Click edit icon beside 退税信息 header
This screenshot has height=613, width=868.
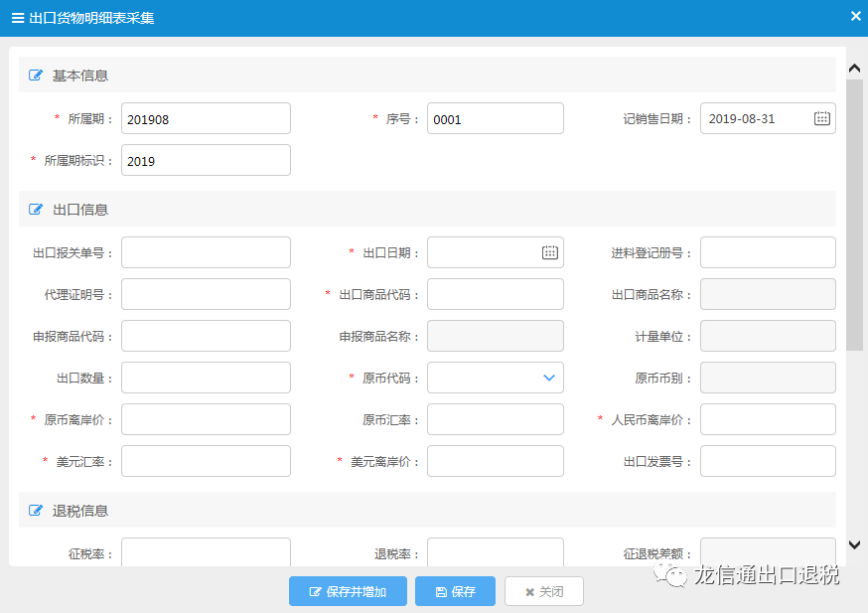point(36,511)
